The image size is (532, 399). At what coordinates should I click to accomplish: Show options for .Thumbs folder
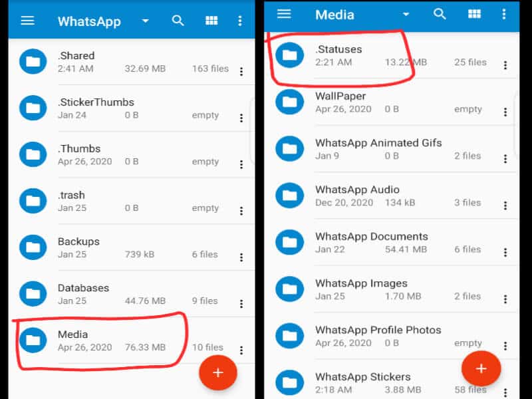point(241,164)
